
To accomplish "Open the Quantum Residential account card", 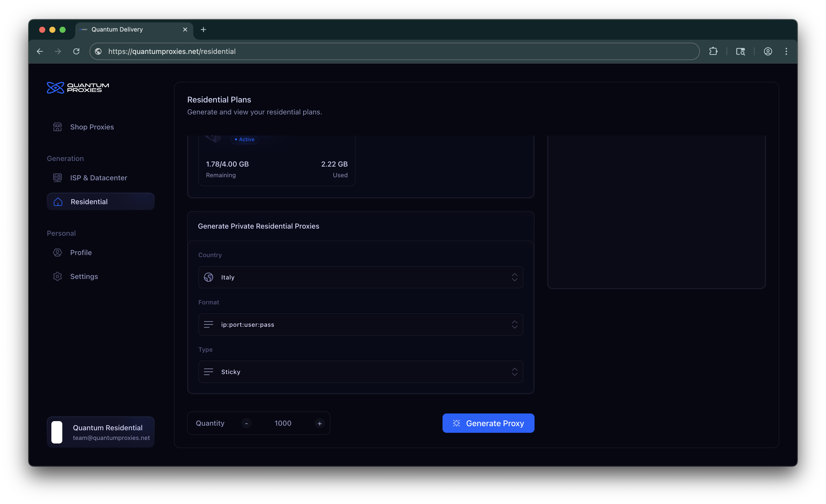I will coord(100,432).
